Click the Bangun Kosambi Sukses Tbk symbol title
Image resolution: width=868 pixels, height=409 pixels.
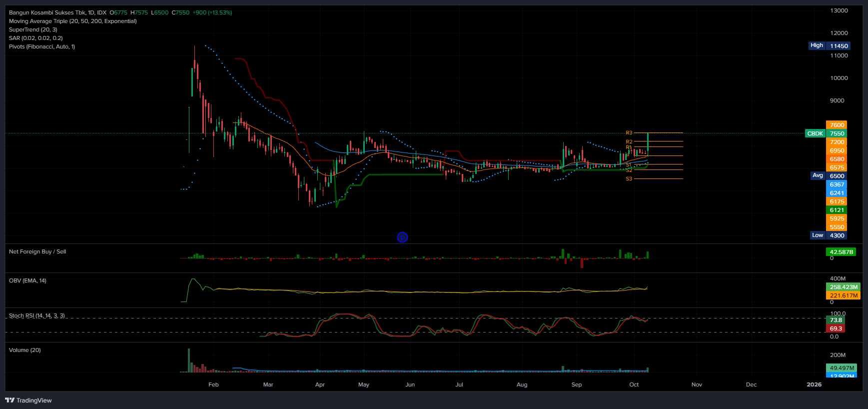[57, 12]
